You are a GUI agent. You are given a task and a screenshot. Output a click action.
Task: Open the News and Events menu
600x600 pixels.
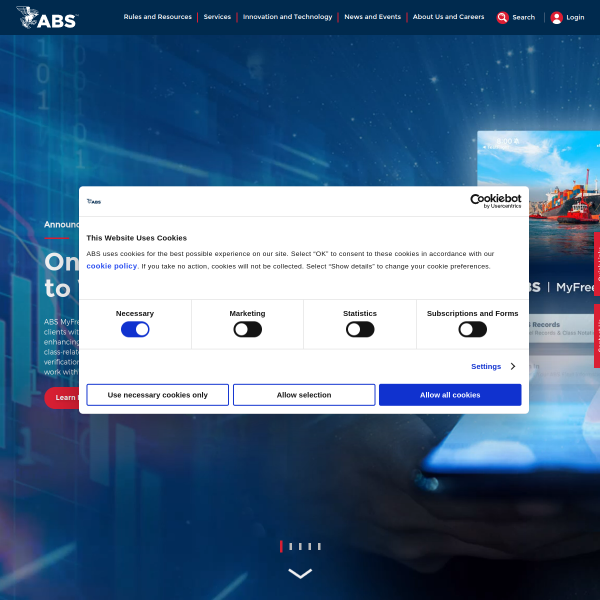(x=372, y=17)
